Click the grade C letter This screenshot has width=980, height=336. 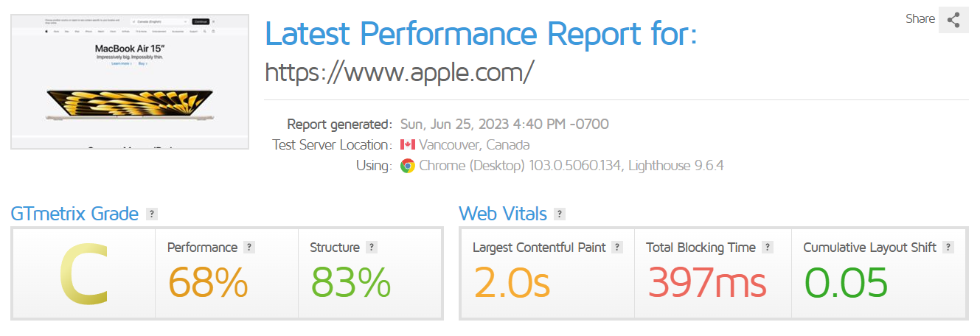point(83,273)
